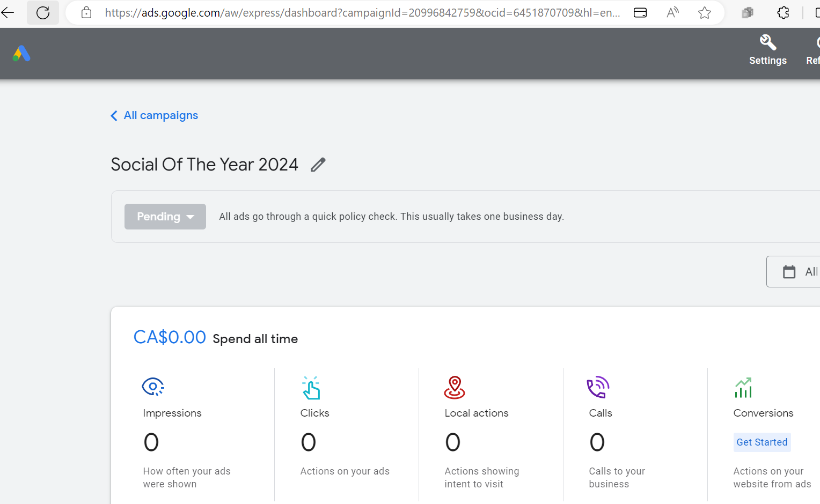This screenshot has height=504, width=820.
Task: Click the CA$0.00 spend amount
Action: click(170, 337)
